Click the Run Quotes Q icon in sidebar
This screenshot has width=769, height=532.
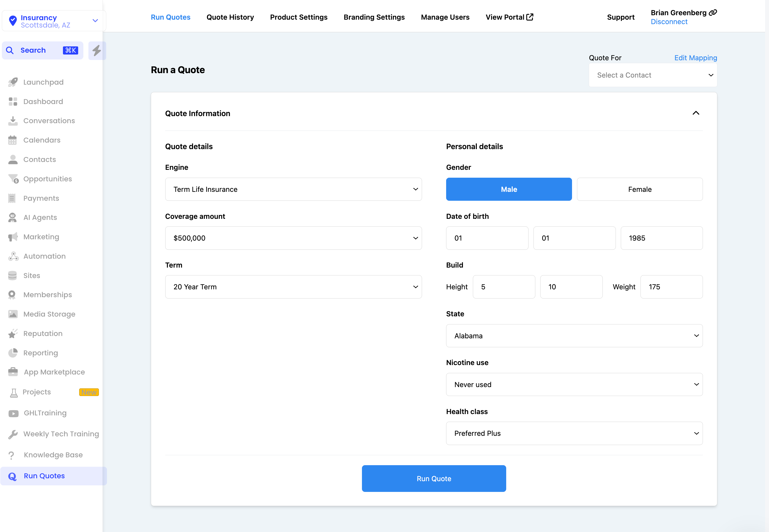click(x=12, y=476)
